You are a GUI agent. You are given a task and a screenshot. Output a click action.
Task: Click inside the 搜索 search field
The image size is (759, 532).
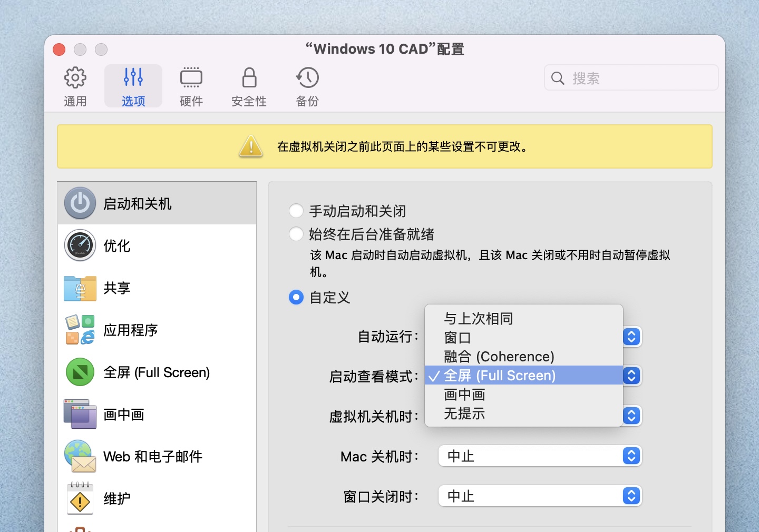[x=631, y=77]
